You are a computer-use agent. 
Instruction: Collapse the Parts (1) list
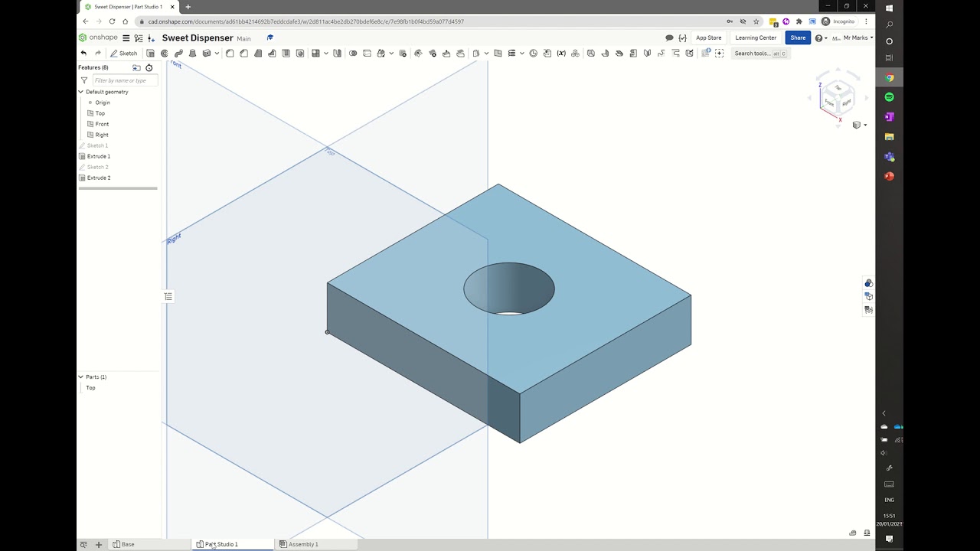(80, 377)
